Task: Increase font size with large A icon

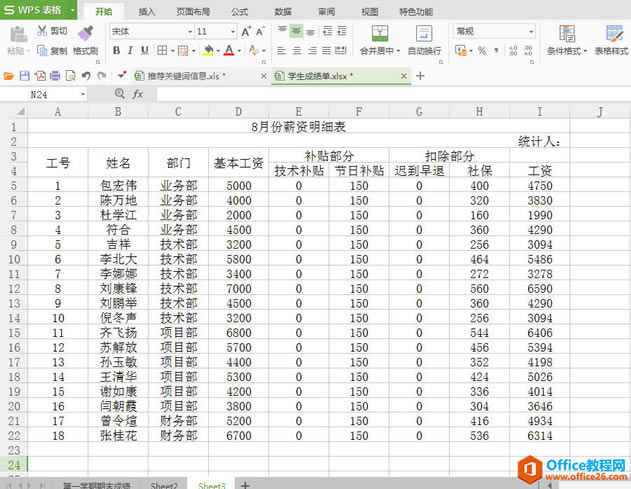Action: [x=246, y=31]
